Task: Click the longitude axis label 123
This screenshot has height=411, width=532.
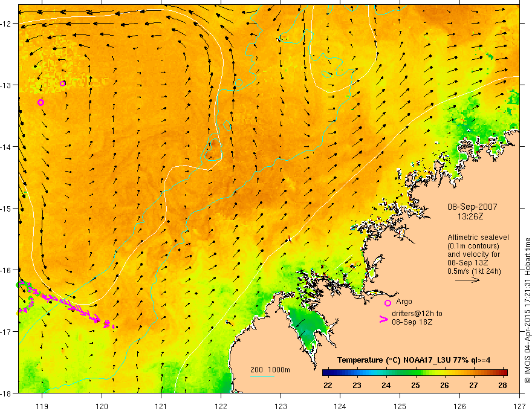Action: [281, 406]
